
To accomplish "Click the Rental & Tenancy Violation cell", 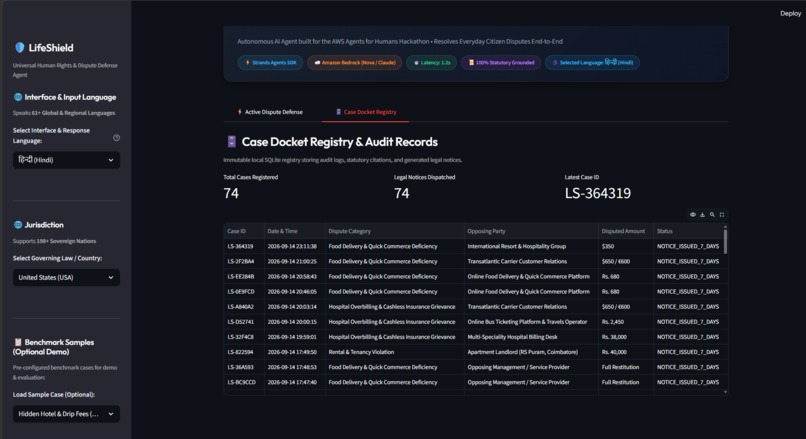I will [x=394, y=352].
